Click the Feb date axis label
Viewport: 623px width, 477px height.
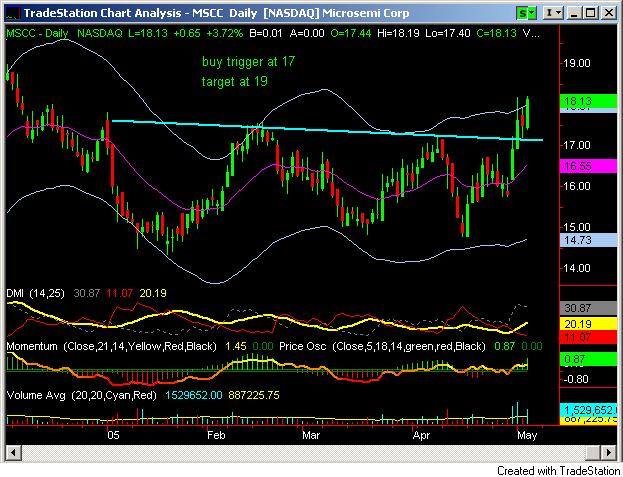pyautogui.click(x=216, y=435)
